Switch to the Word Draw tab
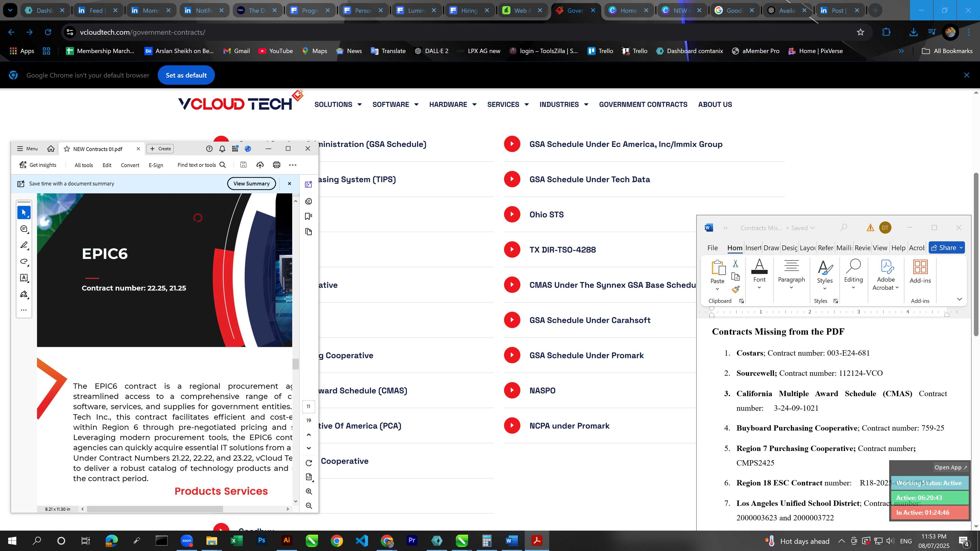Screen dimensions: 980x551 click(x=771, y=248)
